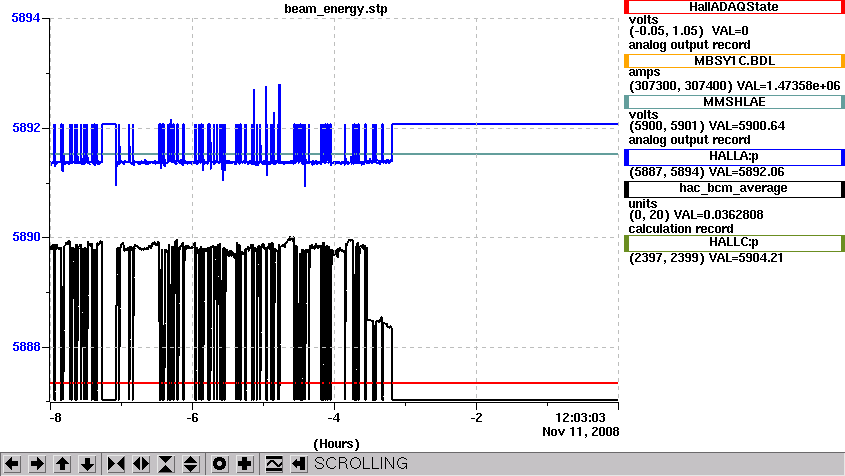Select the HALLC:p curve legend
This screenshot has width=845, height=476.
[734, 243]
